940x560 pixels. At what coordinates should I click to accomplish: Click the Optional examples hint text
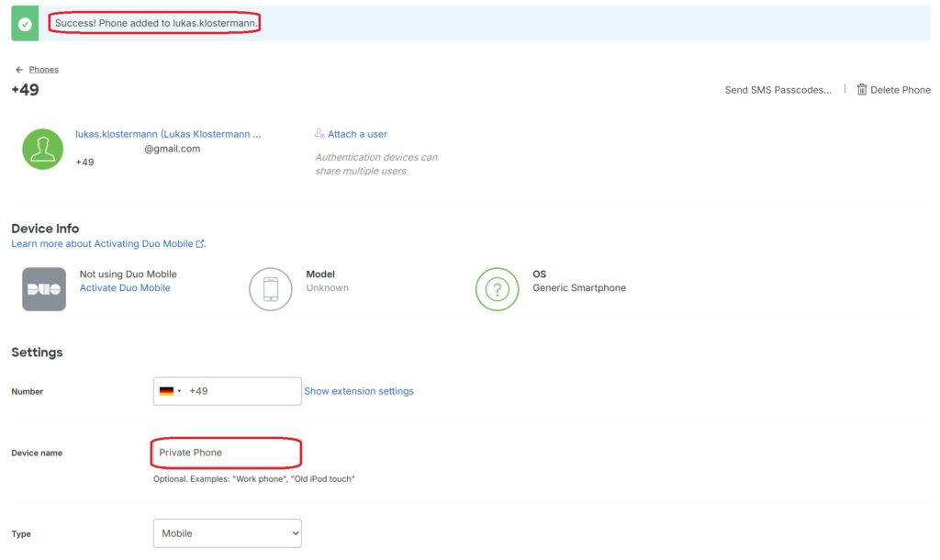[x=253, y=479]
